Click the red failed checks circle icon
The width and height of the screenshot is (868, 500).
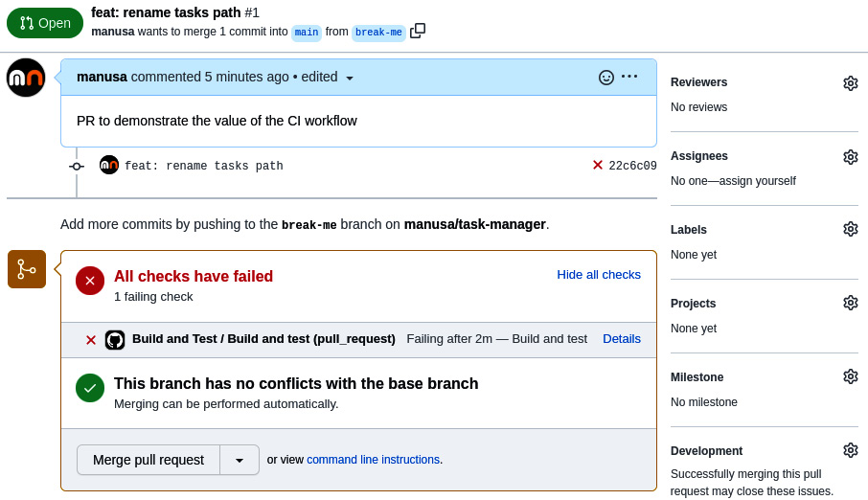click(90, 281)
